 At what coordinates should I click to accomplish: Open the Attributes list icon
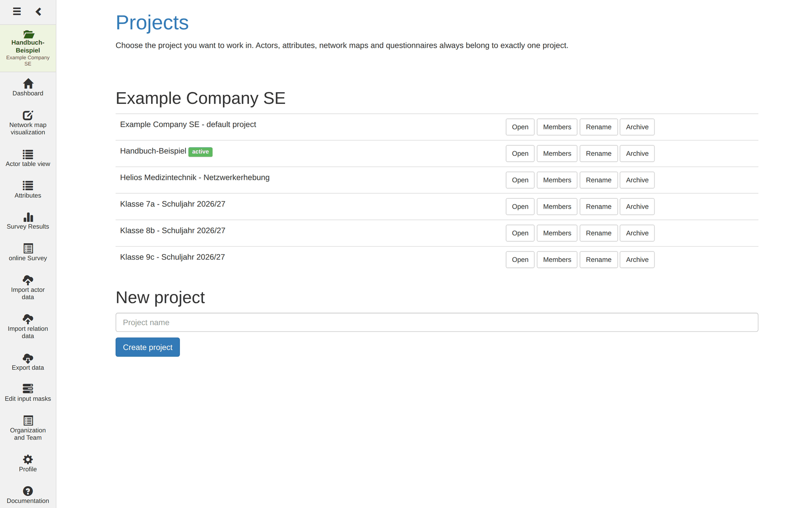[x=28, y=186]
